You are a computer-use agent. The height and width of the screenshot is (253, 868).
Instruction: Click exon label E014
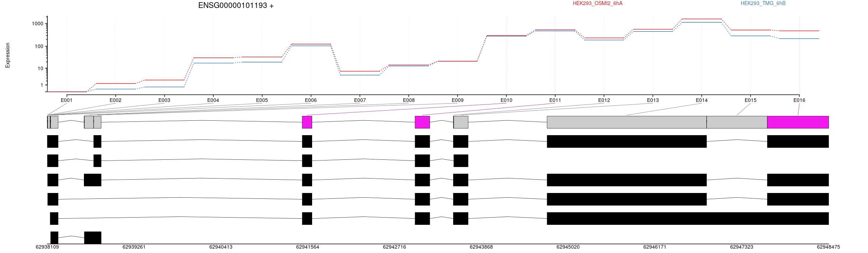pyautogui.click(x=702, y=100)
